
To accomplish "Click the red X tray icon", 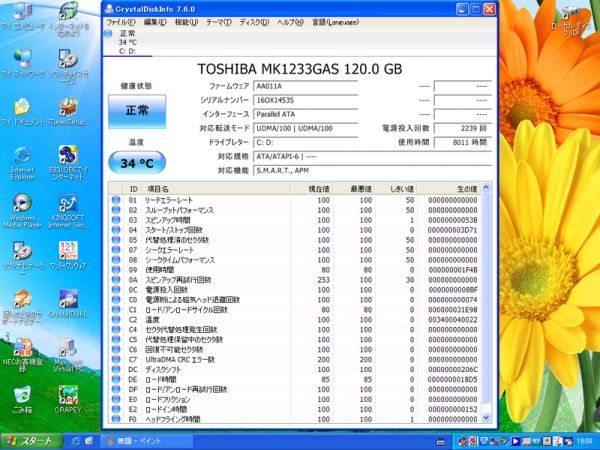I will coord(473,442).
